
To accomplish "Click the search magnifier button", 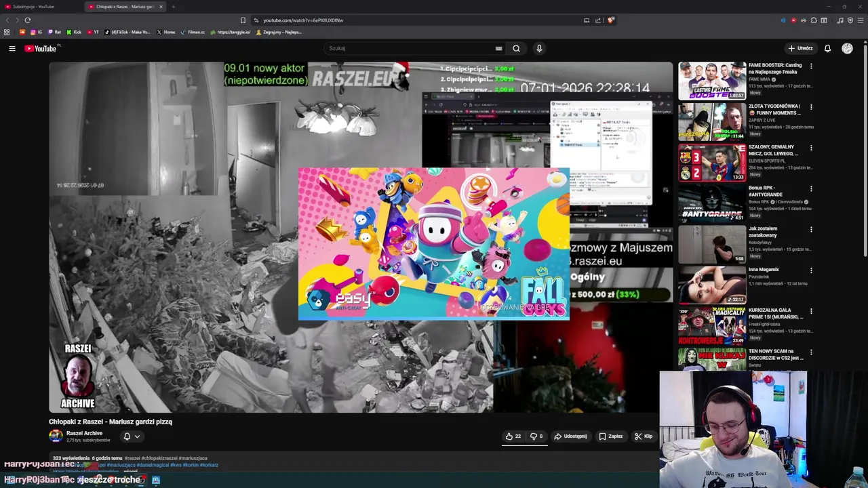I will coord(516,48).
